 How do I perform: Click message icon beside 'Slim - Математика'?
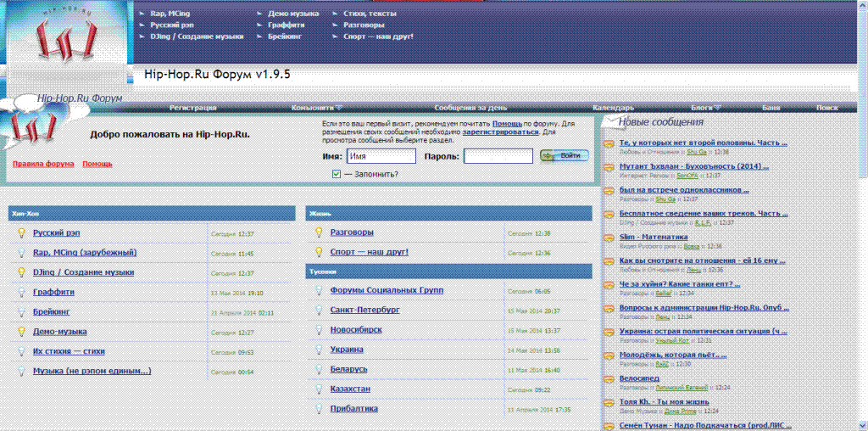(x=609, y=238)
